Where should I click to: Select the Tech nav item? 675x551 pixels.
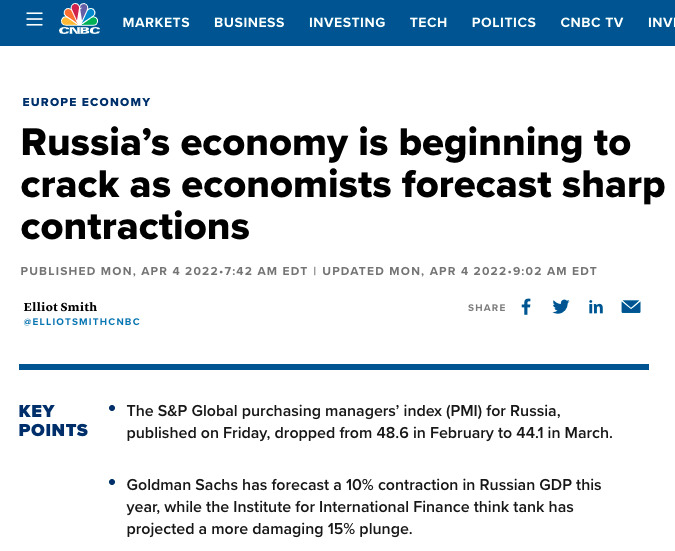[428, 22]
